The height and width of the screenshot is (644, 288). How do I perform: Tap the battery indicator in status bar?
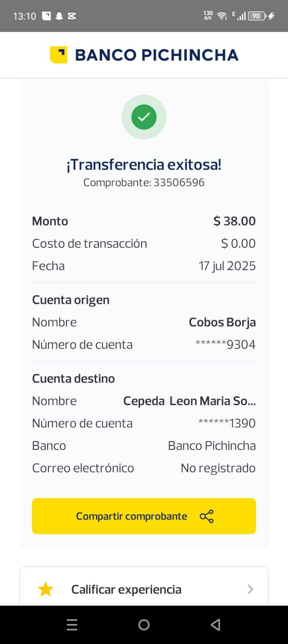(x=257, y=16)
